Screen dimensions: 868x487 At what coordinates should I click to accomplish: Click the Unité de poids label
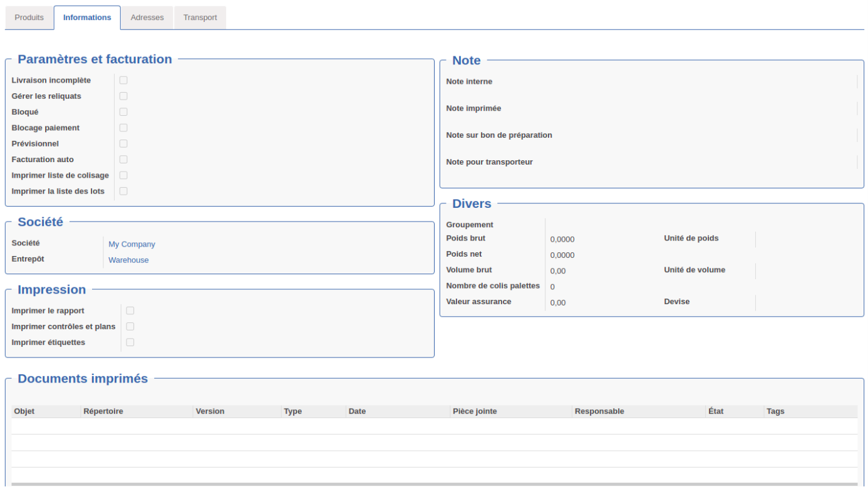(691, 238)
